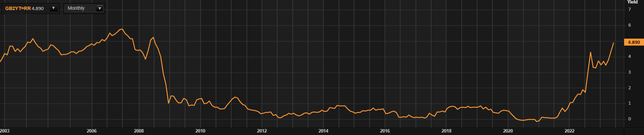Viewport: 644px width, 135px height.
Task: Select the 2018 label on time axis
Action: point(446,131)
